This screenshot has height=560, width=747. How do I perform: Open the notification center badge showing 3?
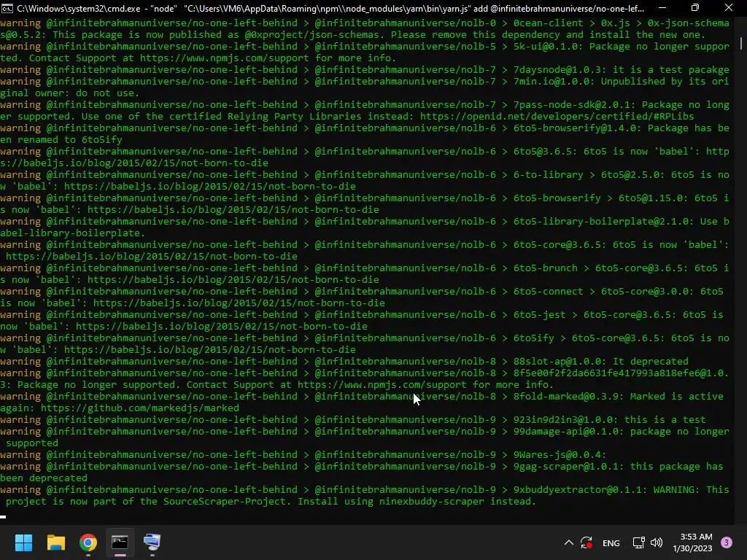pyautogui.click(x=727, y=542)
